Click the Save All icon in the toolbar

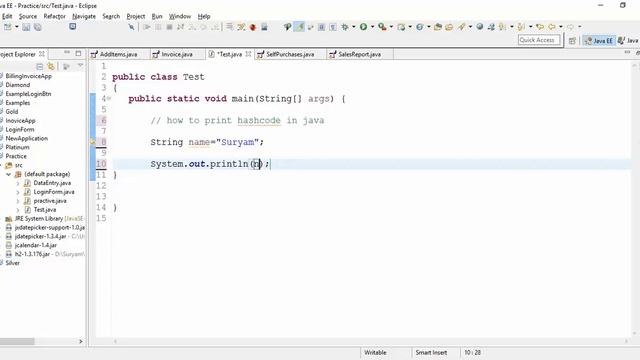38,27
